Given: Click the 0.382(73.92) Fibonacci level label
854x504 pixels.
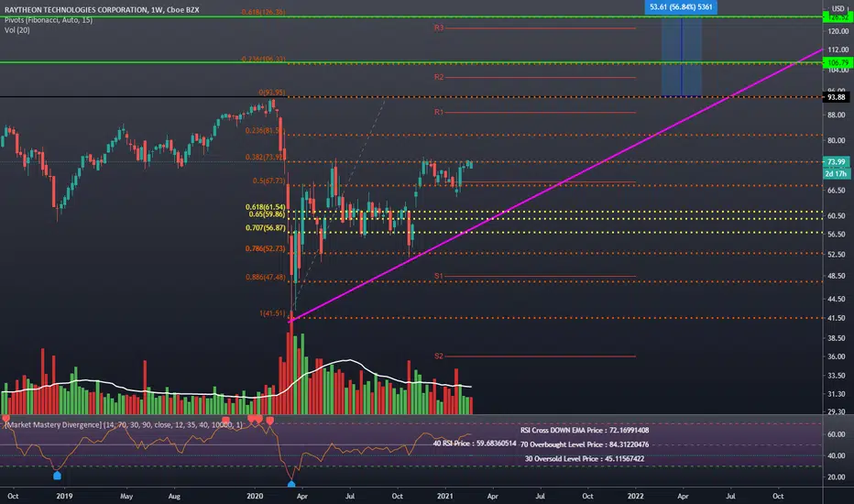Looking at the screenshot, I should (265, 157).
